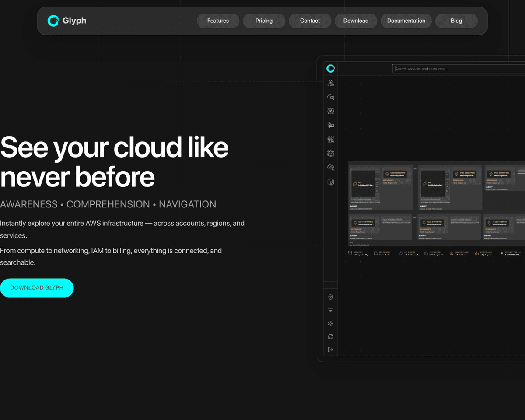Open the Documentation link
This screenshot has height=420, width=525.
coord(406,21)
